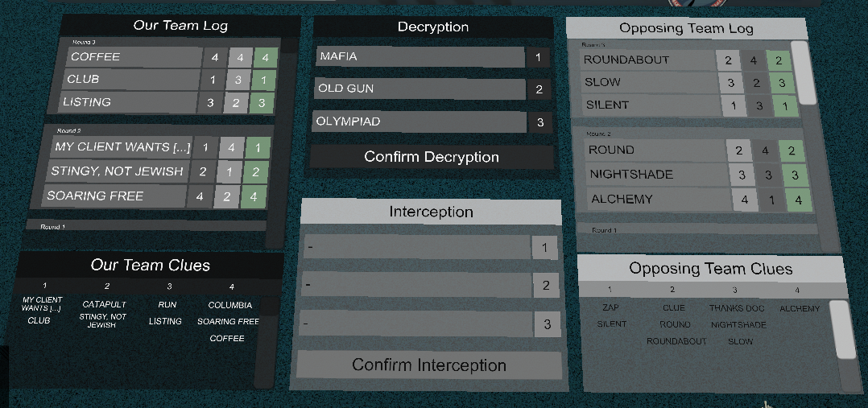Open the Our Team Clues header
The height and width of the screenshot is (408, 868).
click(151, 266)
